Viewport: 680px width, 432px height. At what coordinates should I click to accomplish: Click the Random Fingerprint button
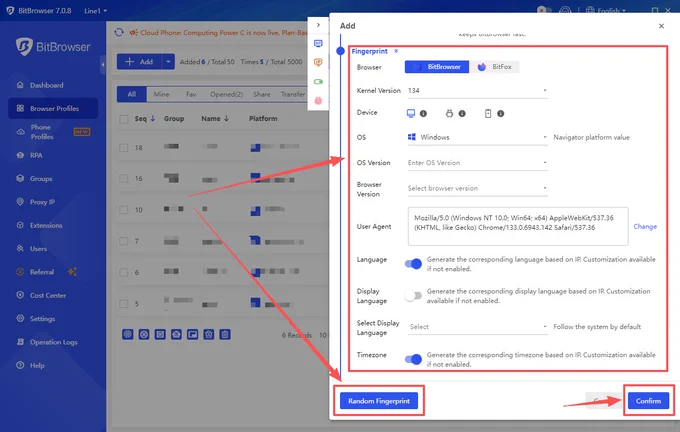coord(379,401)
